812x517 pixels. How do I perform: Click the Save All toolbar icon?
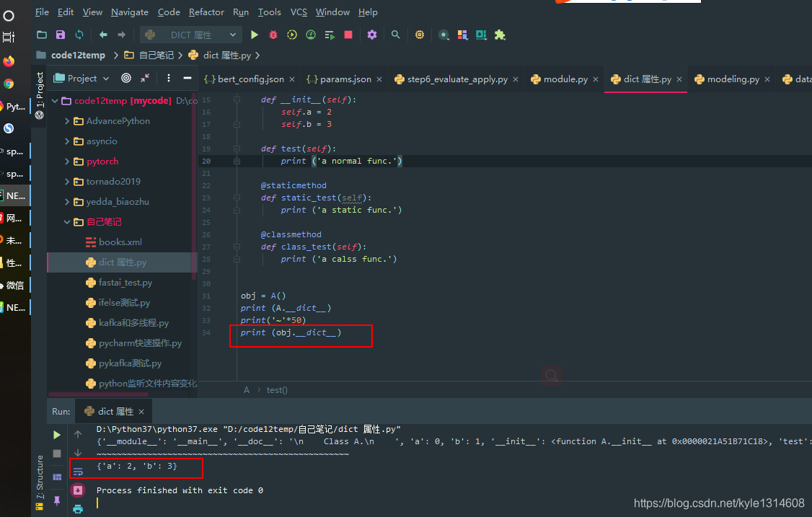coord(61,35)
